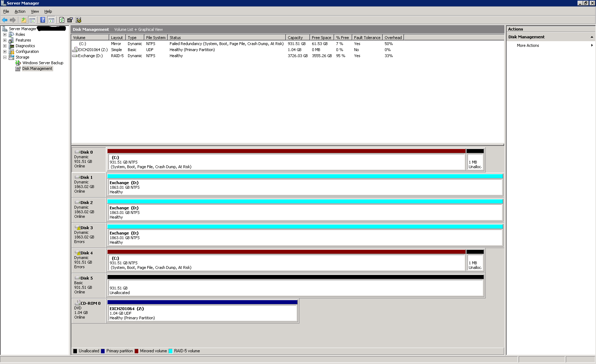The image size is (596, 364).
Task: Select the Roles node icon in the tree
Action: (11, 34)
